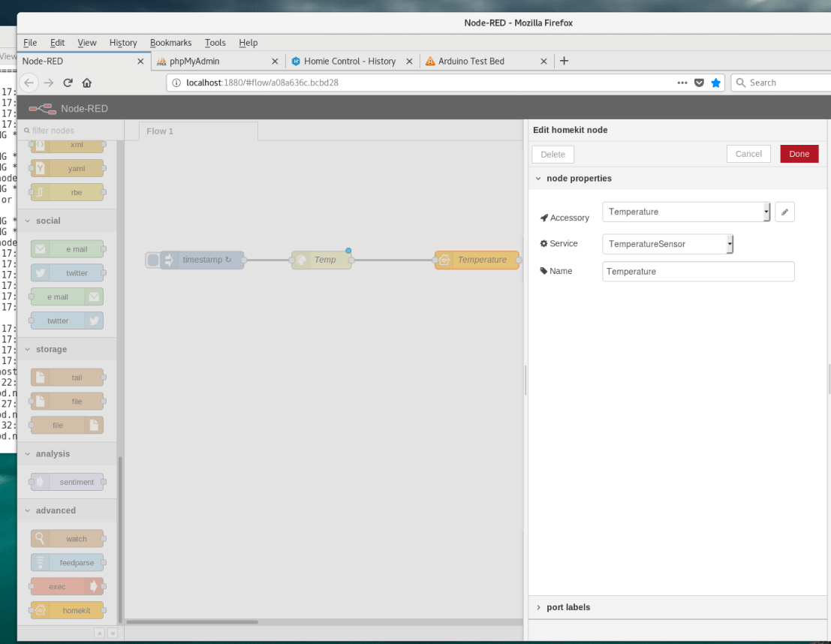Open the Accessory dropdown
Image resolution: width=831 pixels, height=644 pixels.
pos(686,212)
